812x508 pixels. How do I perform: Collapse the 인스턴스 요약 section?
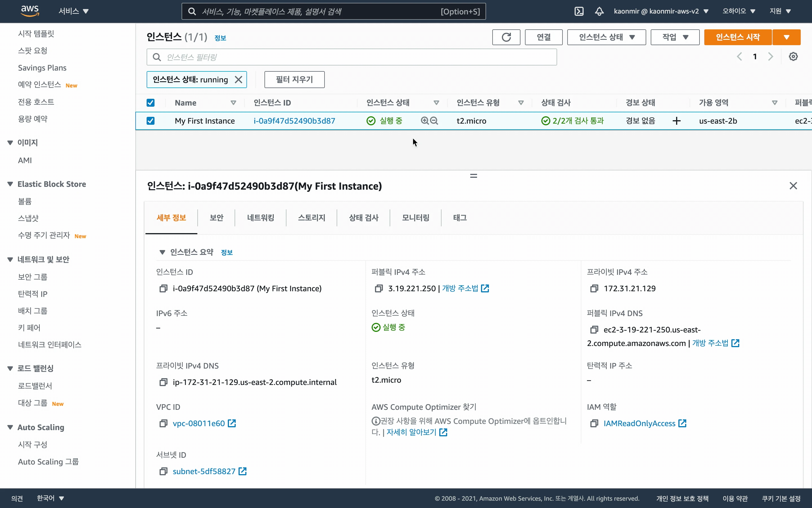point(162,252)
